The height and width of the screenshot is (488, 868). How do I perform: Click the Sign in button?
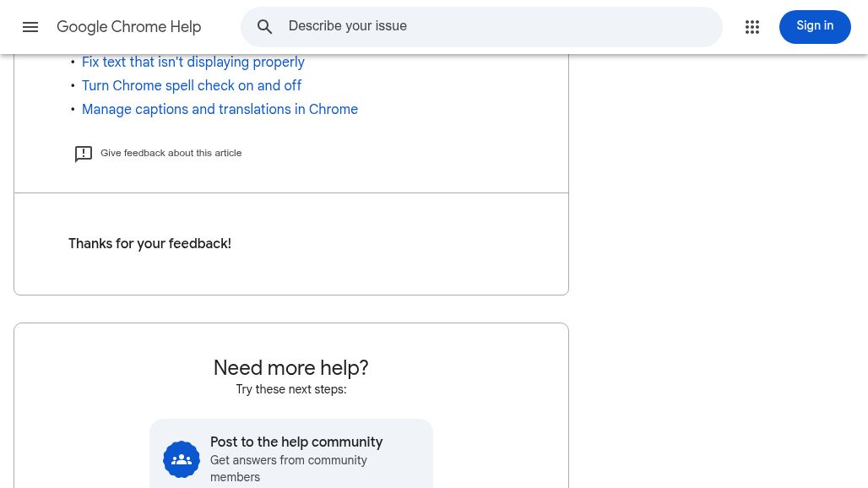[x=815, y=26]
